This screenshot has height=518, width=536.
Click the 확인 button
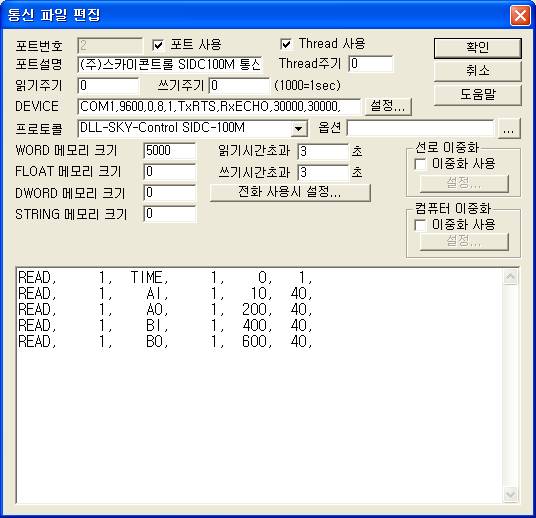pos(478,48)
